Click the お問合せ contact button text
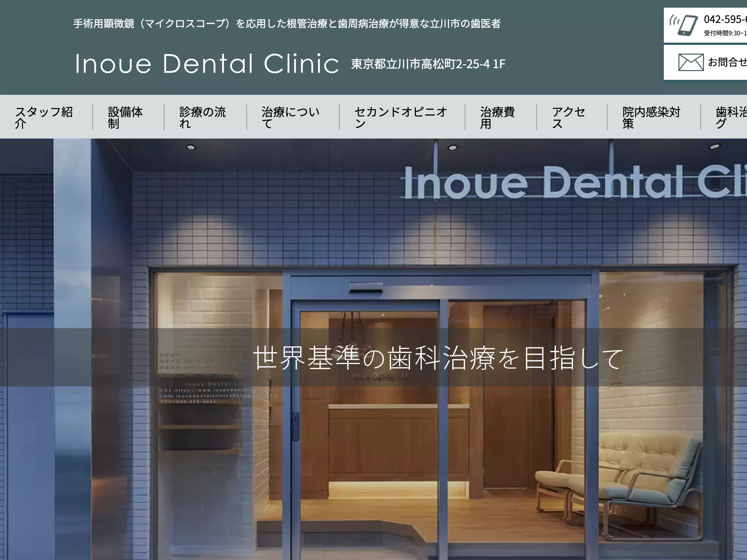This screenshot has width=747, height=560. tap(727, 62)
